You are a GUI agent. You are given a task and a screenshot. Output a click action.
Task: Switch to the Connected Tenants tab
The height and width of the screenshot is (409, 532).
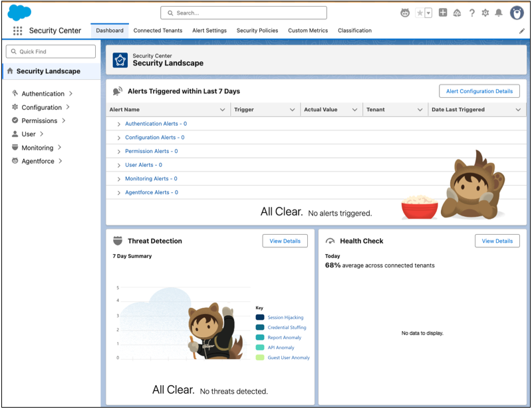157,31
